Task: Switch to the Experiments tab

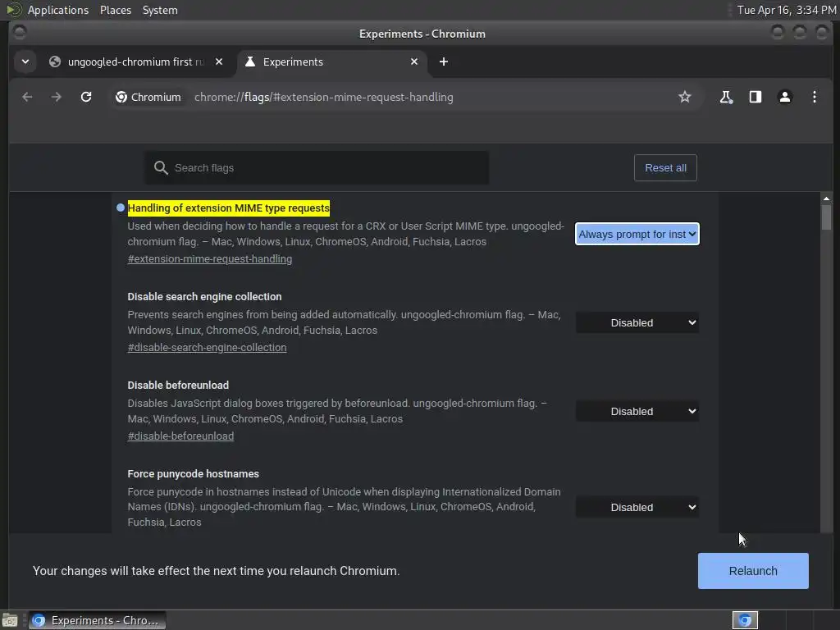Action: point(332,62)
